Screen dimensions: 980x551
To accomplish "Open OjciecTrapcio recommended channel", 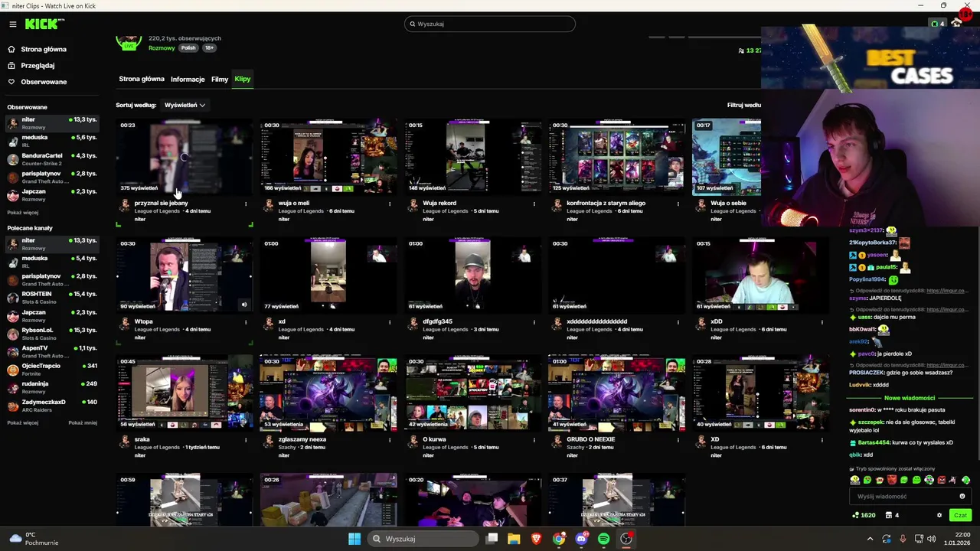I will (x=52, y=369).
